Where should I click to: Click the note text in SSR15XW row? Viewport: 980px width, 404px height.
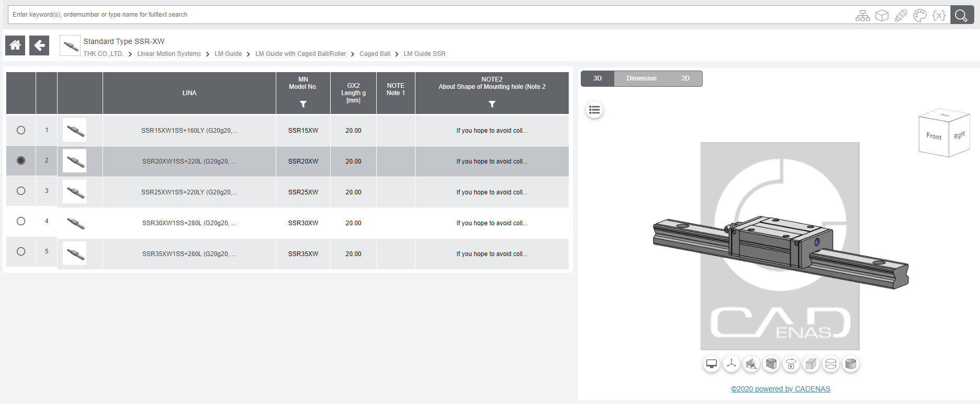coord(492,131)
